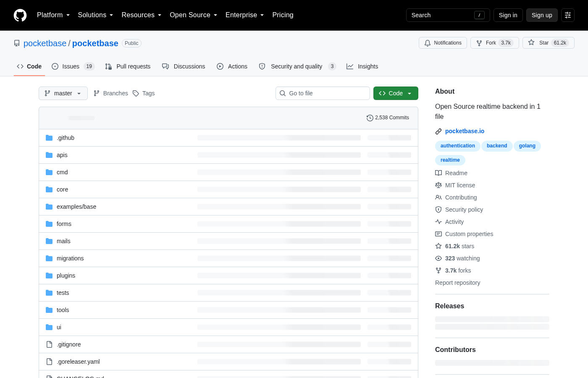The height and width of the screenshot is (378, 588).
Task: Open the Tags list
Action: tap(144, 93)
